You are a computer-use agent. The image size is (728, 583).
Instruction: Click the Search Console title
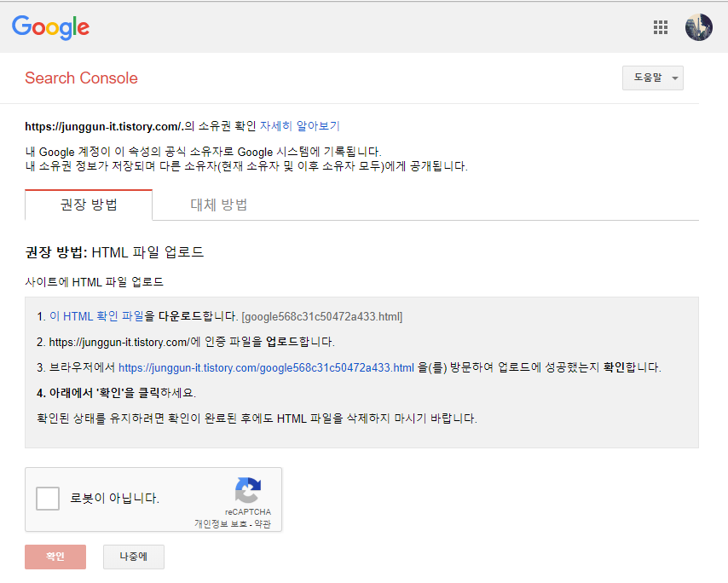click(x=81, y=78)
